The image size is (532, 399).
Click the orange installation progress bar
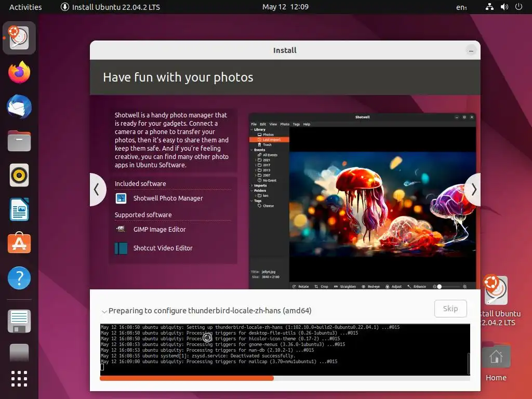[x=187, y=378]
